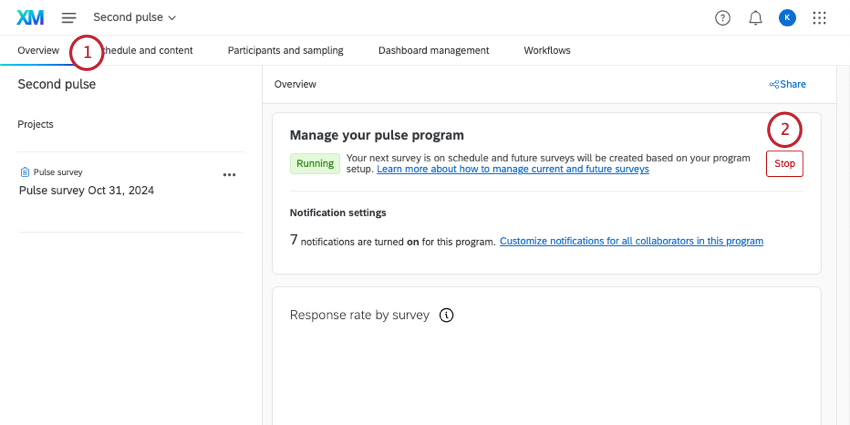
Task: Open the Participants and sampling tab
Action: pyautogui.click(x=285, y=51)
